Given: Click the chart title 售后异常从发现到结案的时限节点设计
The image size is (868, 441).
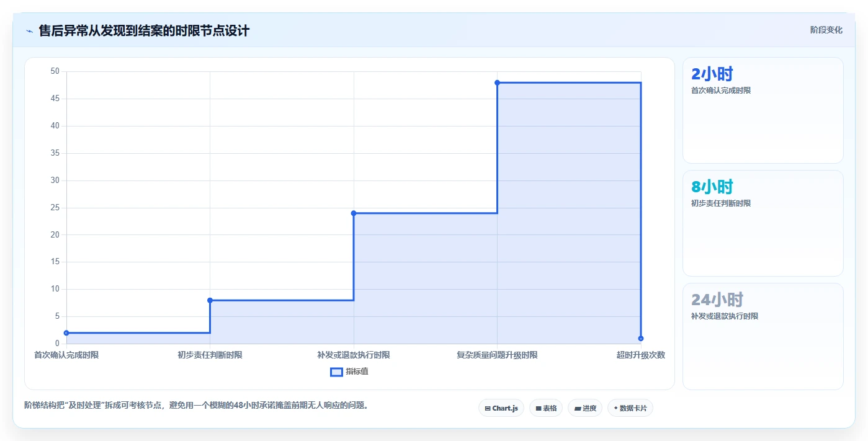Looking at the screenshot, I should point(144,30).
